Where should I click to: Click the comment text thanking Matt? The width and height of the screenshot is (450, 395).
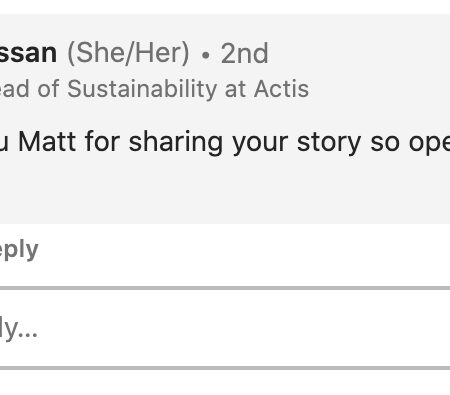pos(225,143)
